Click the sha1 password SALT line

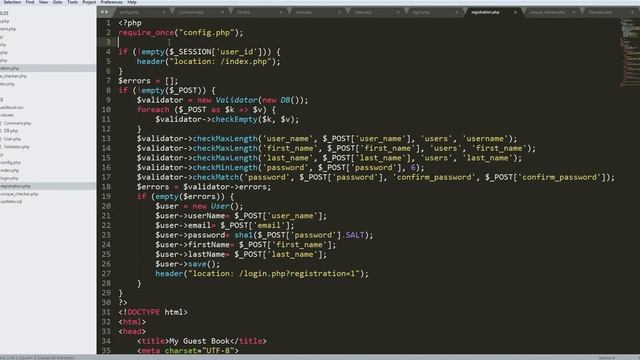(x=264, y=235)
